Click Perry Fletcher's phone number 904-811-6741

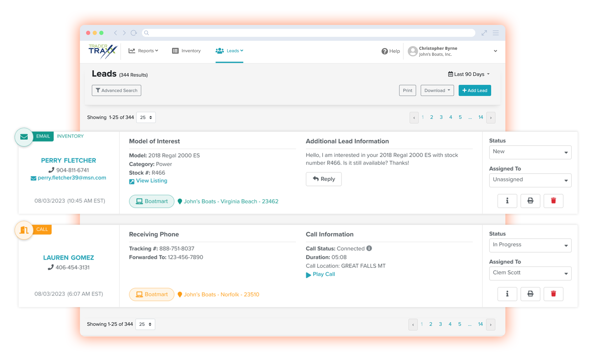(x=72, y=170)
